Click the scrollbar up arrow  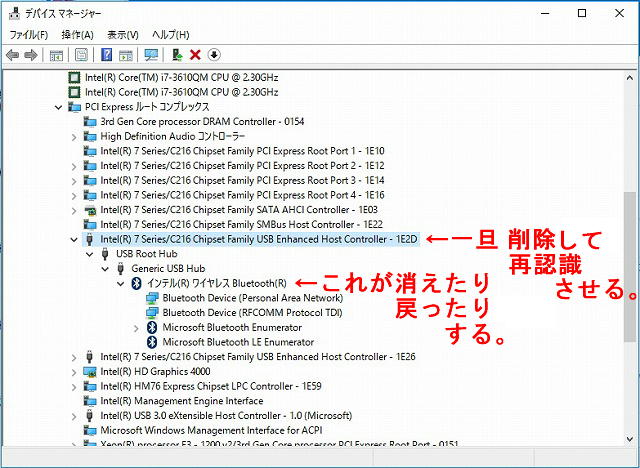pos(629,78)
